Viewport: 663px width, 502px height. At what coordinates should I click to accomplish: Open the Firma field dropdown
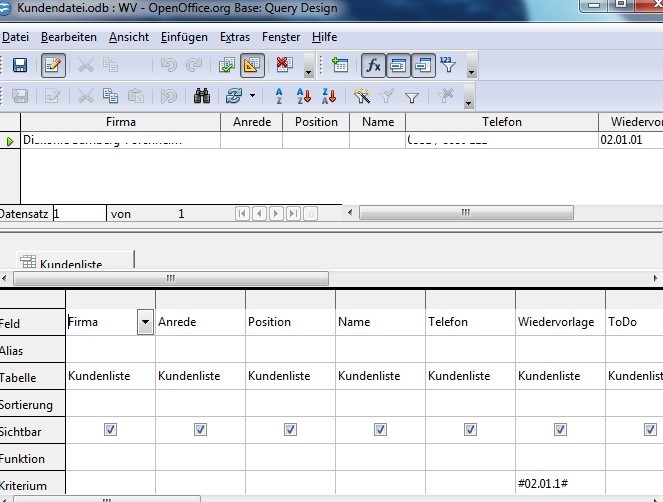tap(145, 322)
